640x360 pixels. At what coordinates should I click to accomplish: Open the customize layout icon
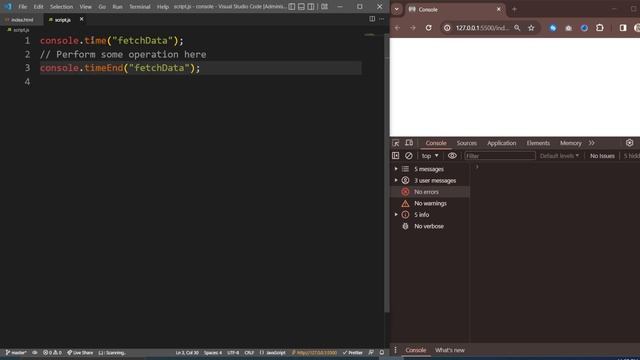click(324, 7)
